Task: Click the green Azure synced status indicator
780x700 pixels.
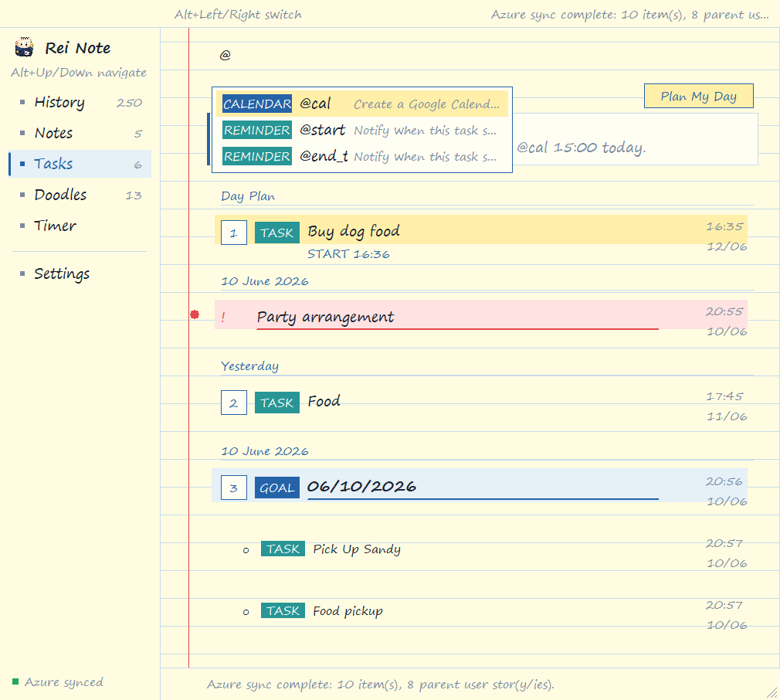Action: click(15, 681)
